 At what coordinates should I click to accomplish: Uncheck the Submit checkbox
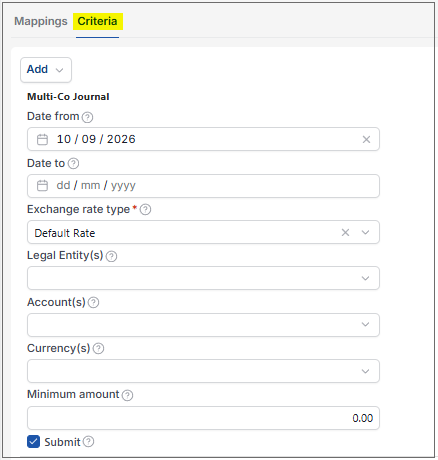tap(33, 442)
